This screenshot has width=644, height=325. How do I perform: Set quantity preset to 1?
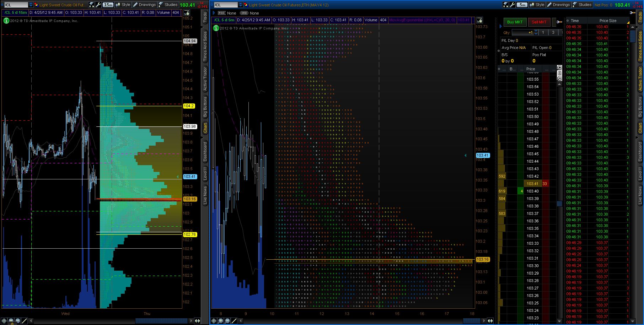(543, 32)
